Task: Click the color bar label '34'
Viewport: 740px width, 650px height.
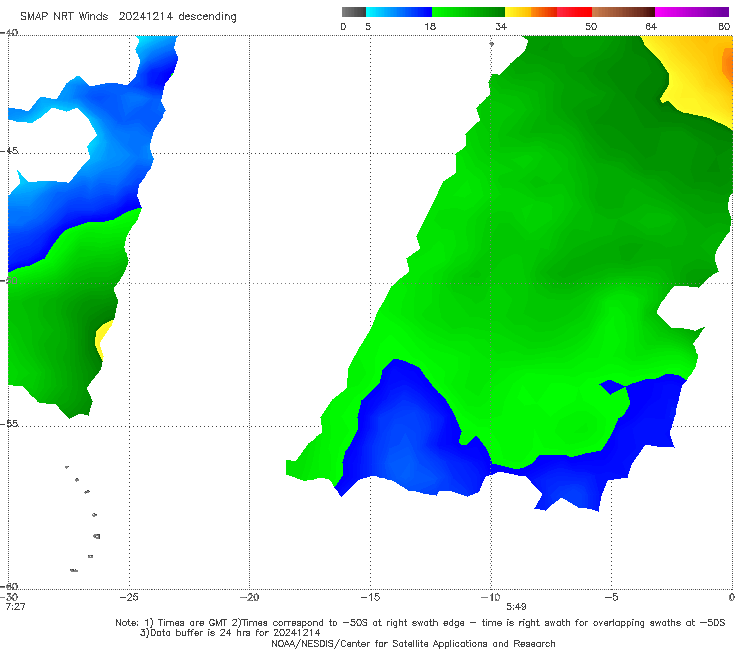Action: pos(501,26)
